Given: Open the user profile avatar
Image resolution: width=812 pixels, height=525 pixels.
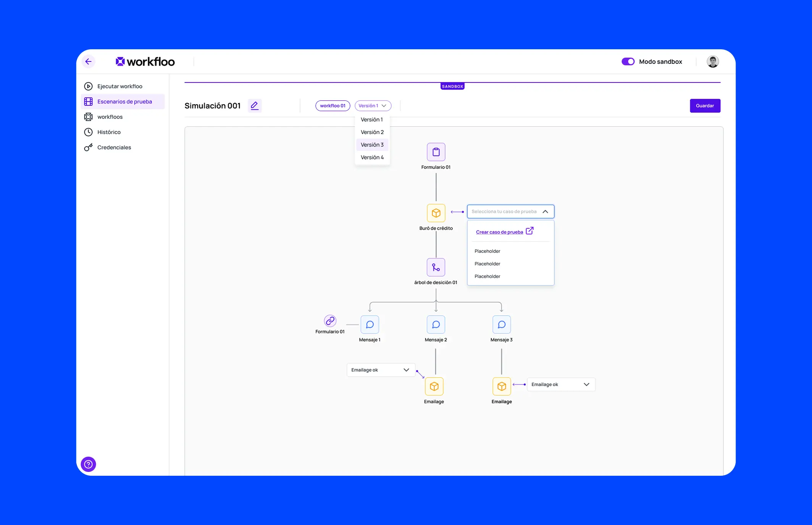Looking at the screenshot, I should pos(712,61).
